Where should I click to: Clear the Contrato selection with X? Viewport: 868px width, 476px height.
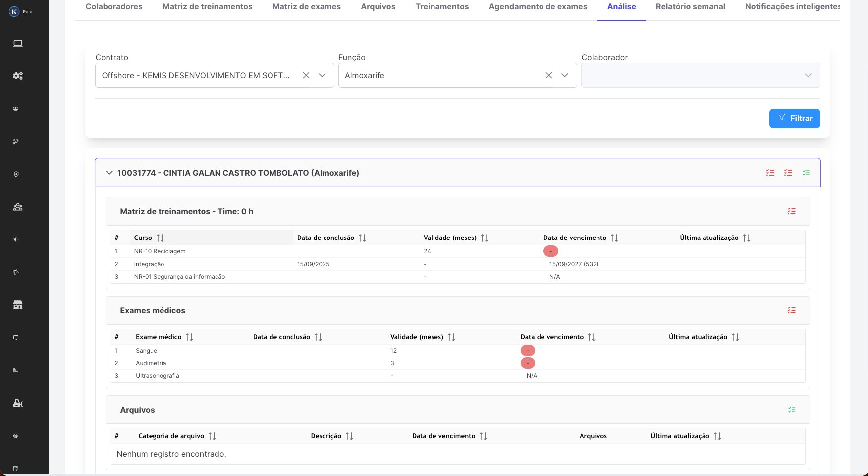(x=306, y=75)
